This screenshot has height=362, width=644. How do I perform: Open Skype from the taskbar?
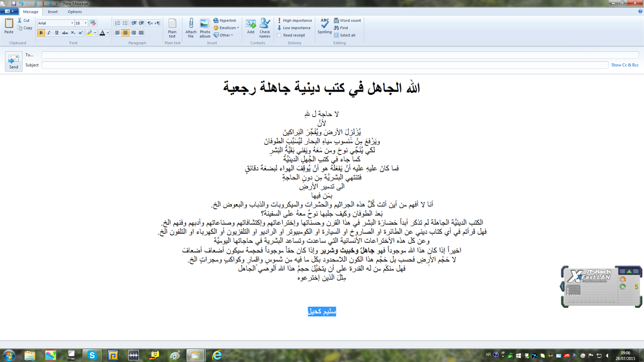point(92,355)
